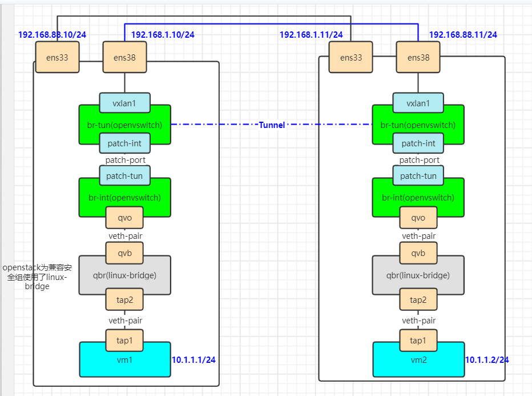Select the left qbr(linux-bridge) box
The image size is (532, 396).
(x=124, y=275)
